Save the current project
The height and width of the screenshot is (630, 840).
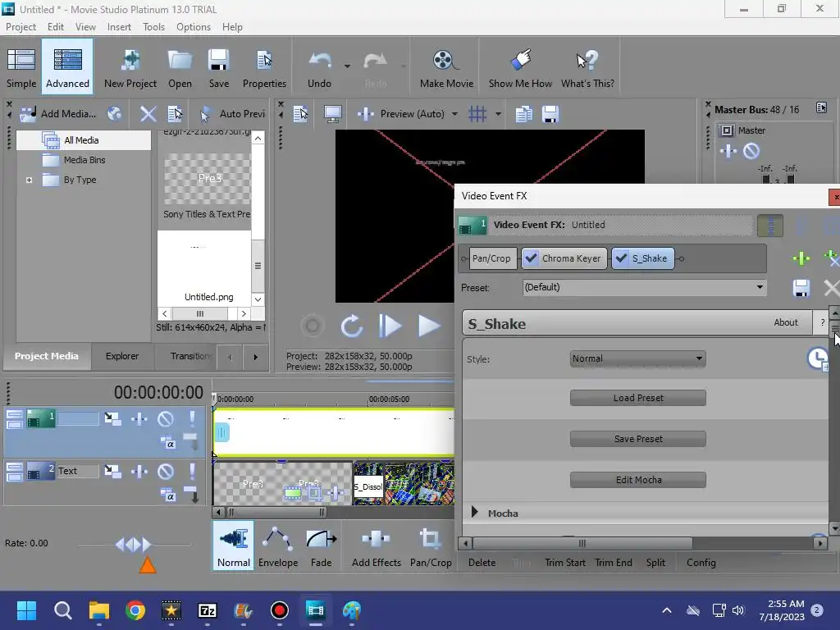click(218, 67)
